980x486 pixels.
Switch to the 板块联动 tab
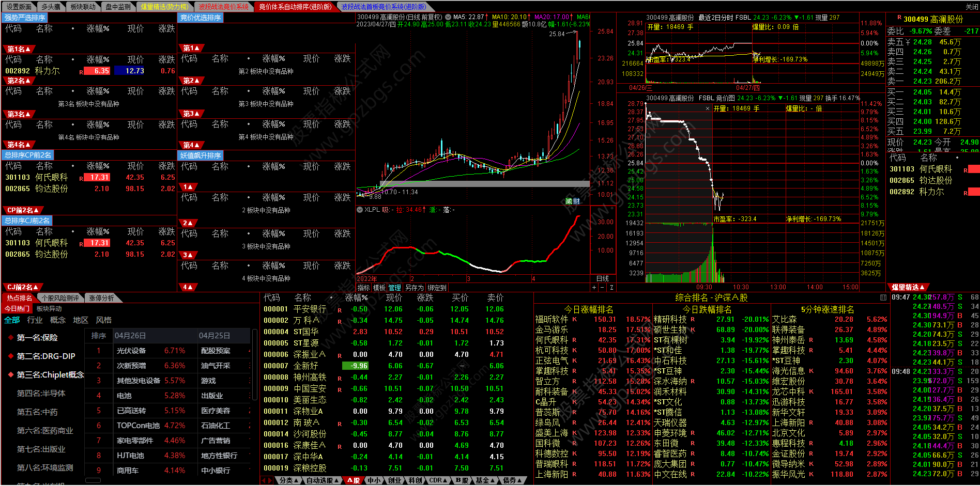pos(83,7)
